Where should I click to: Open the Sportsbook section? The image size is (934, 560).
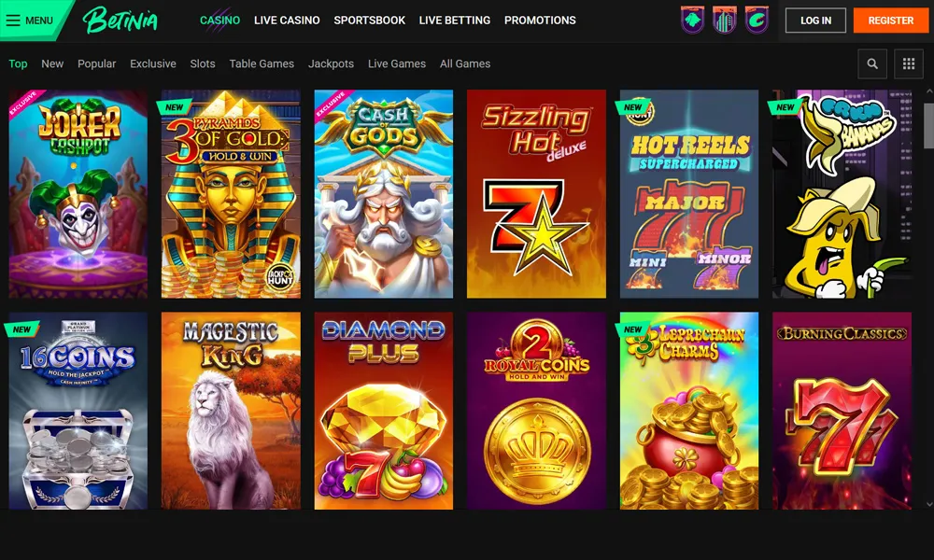[369, 21]
